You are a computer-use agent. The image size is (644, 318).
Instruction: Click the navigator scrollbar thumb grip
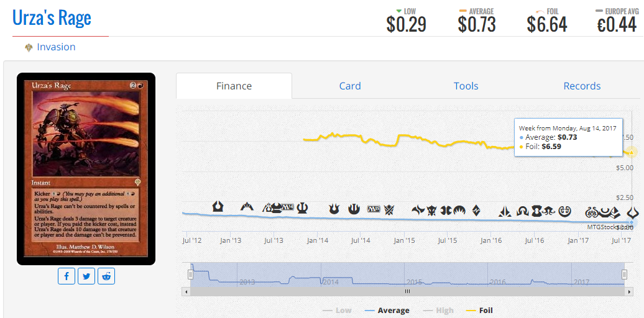click(407, 291)
